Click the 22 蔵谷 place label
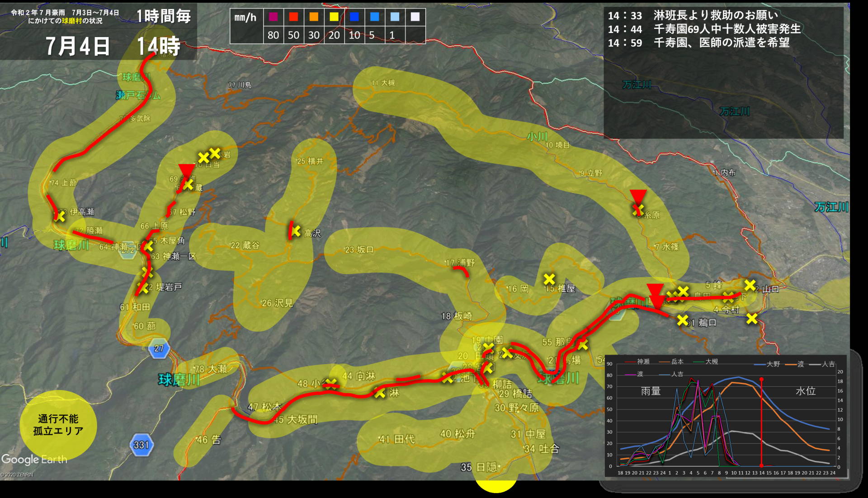Screen dimensions: 868x498 point(245,245)
